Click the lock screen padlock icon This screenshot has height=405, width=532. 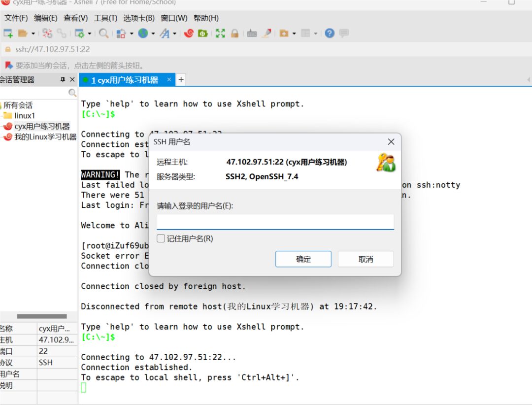coord(234,34)
